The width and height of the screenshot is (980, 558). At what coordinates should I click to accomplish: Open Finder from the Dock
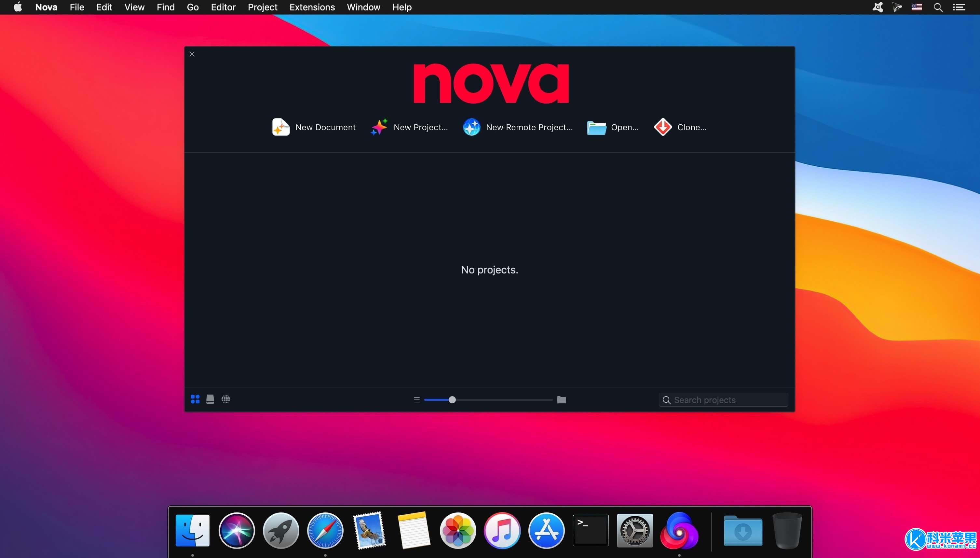pyautogui.click(x=192, y=530)
